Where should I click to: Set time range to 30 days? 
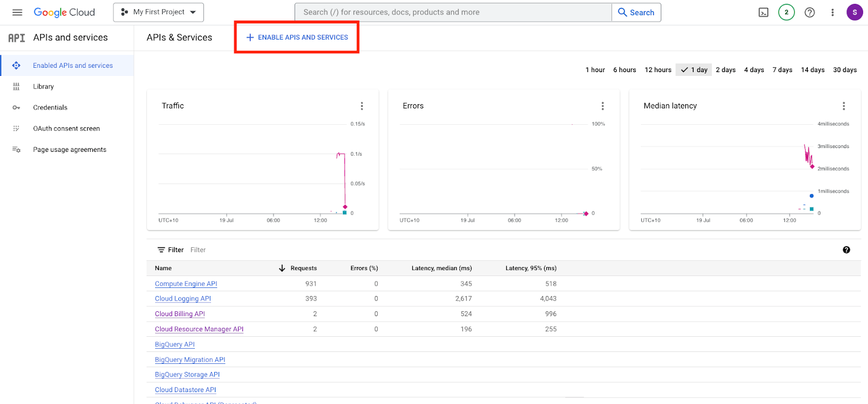point(845,70)
